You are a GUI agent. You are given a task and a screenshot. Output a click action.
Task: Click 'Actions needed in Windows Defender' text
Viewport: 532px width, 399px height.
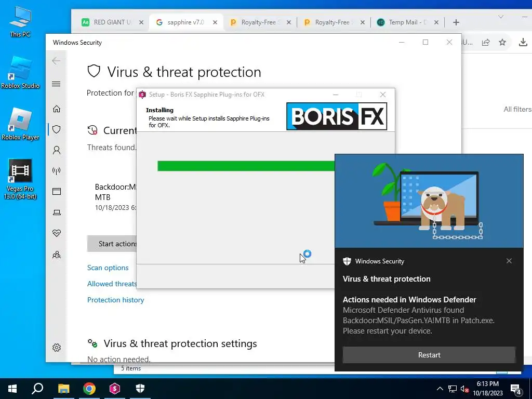[409, 300]
